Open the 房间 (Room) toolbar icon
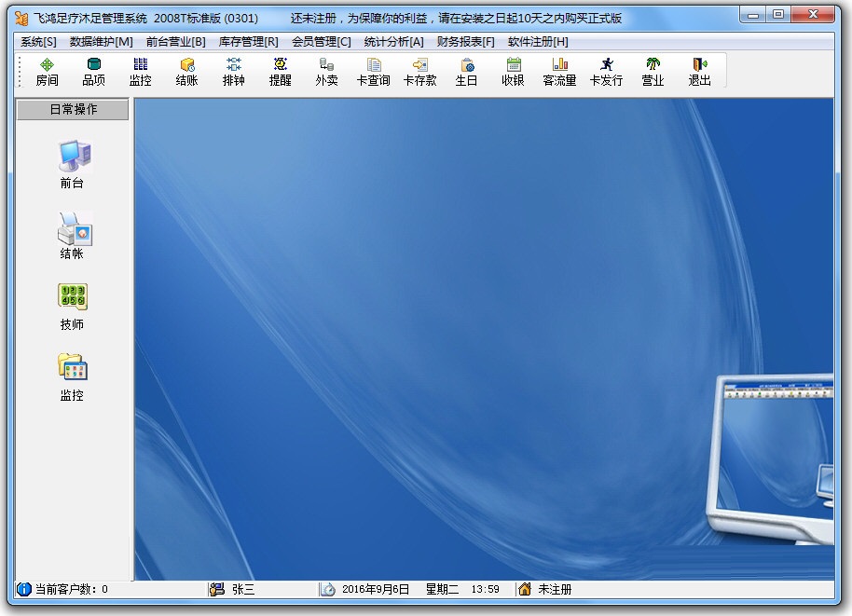The width and height of the screenshot is (852, 616). tap(48, 72)
